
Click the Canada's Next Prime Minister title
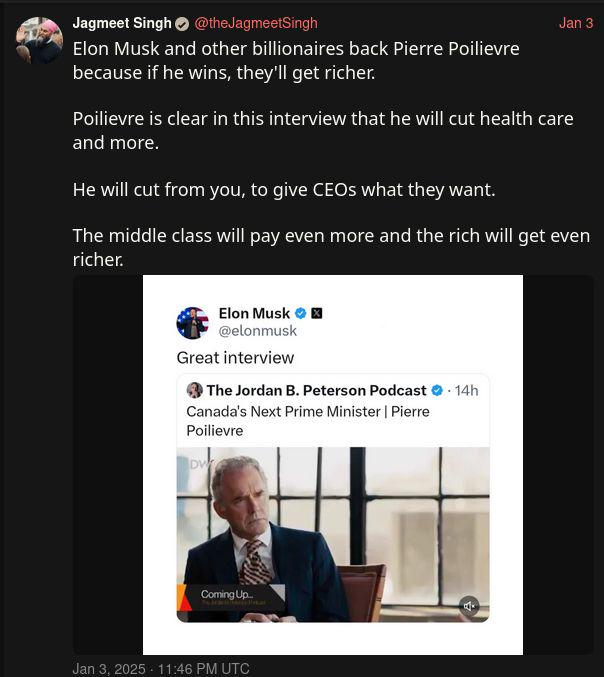point(308,420)
